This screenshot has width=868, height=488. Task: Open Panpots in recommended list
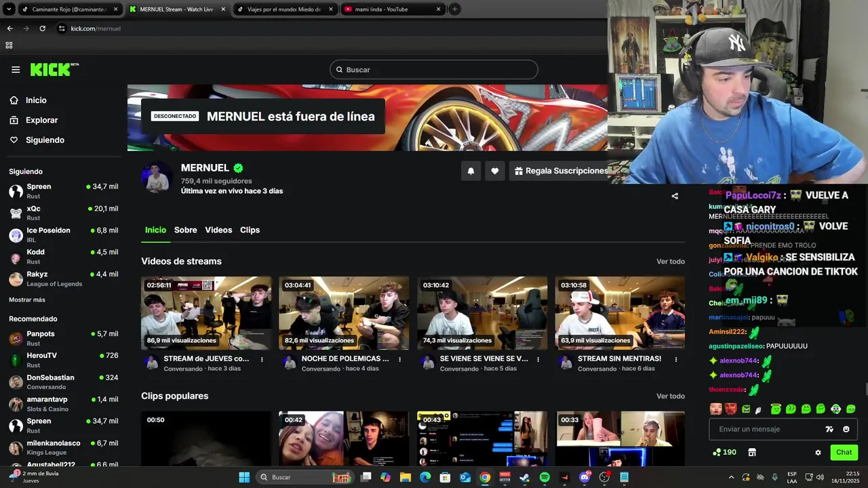click(64, 338)
